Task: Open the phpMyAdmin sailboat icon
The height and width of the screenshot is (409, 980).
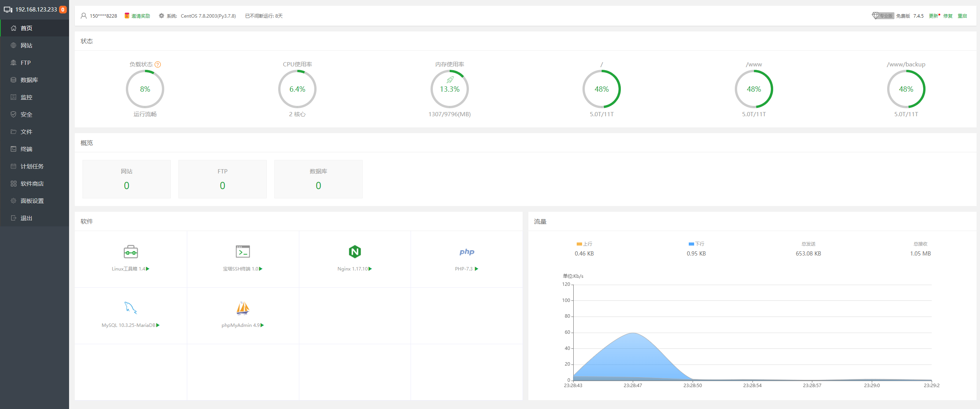Action: (x=243, y=308)
